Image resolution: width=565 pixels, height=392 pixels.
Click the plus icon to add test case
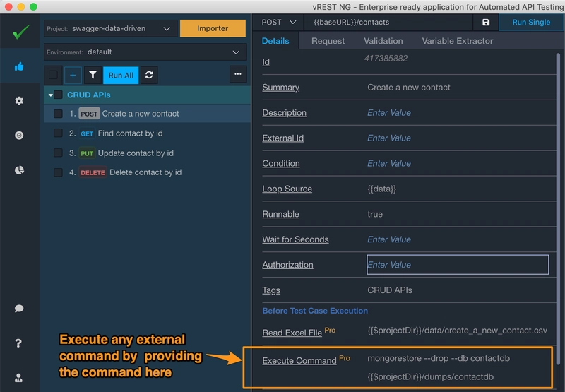pyautogui.click(x=73, y=75)
